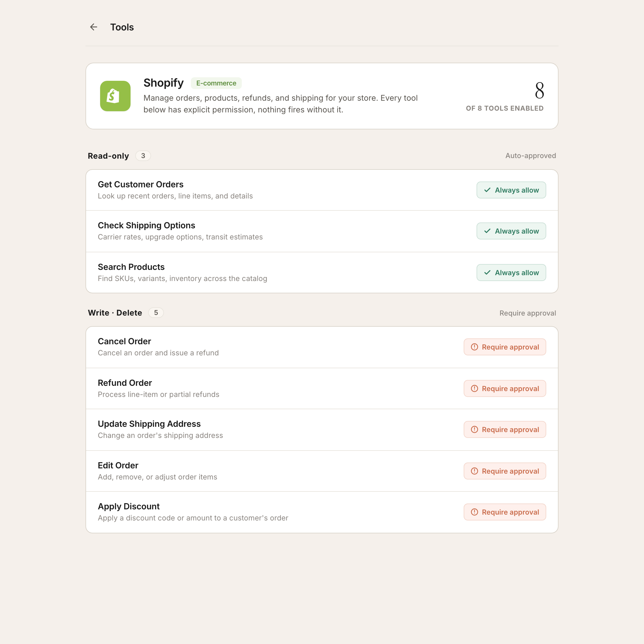Change Require approval for Update Shipping Address
This screenshot has height=644, width=644.
(505, 430)
